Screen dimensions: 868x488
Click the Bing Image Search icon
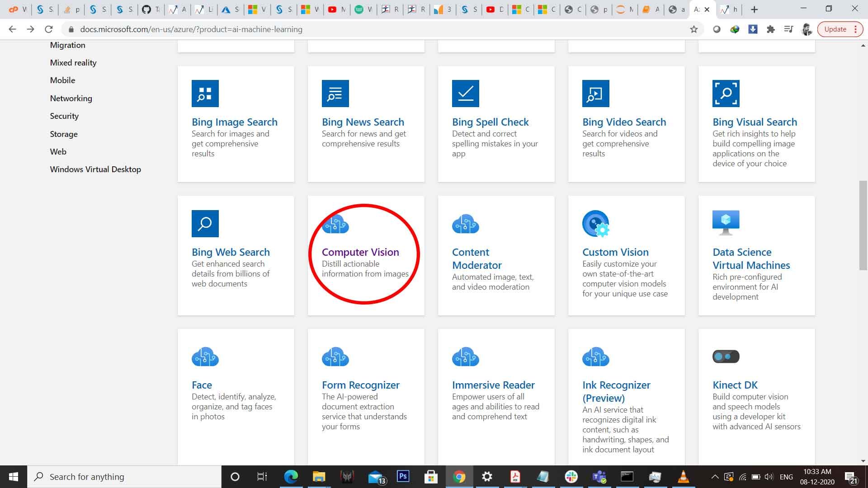click(204, 93)
